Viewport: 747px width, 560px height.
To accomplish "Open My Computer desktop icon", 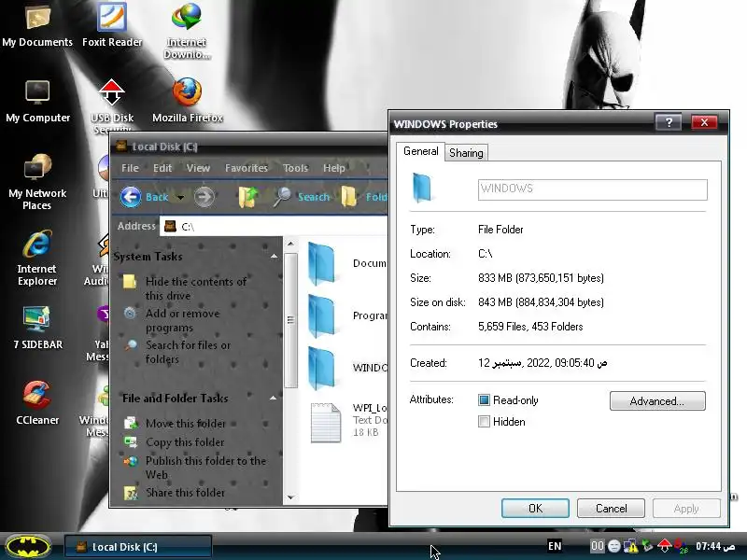I will pyautogui.click(x=37, y=101).
